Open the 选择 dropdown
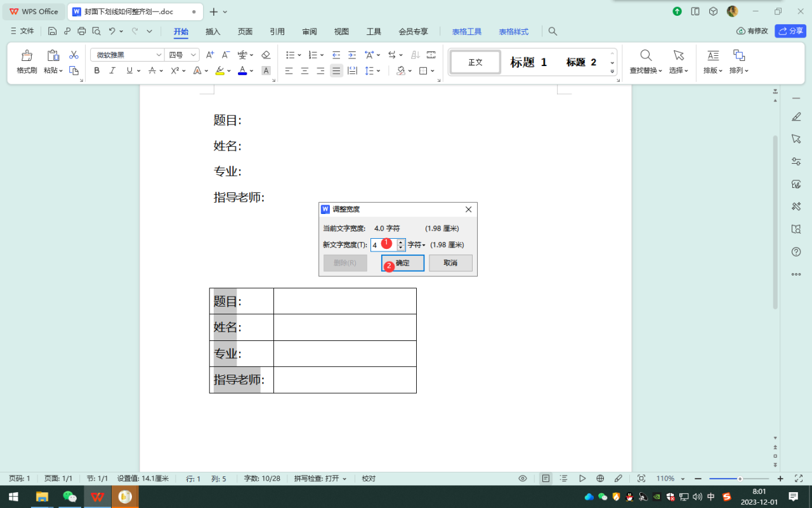This screenshot has height=508, width=812. pyautogui.click(x=679, y=70)
